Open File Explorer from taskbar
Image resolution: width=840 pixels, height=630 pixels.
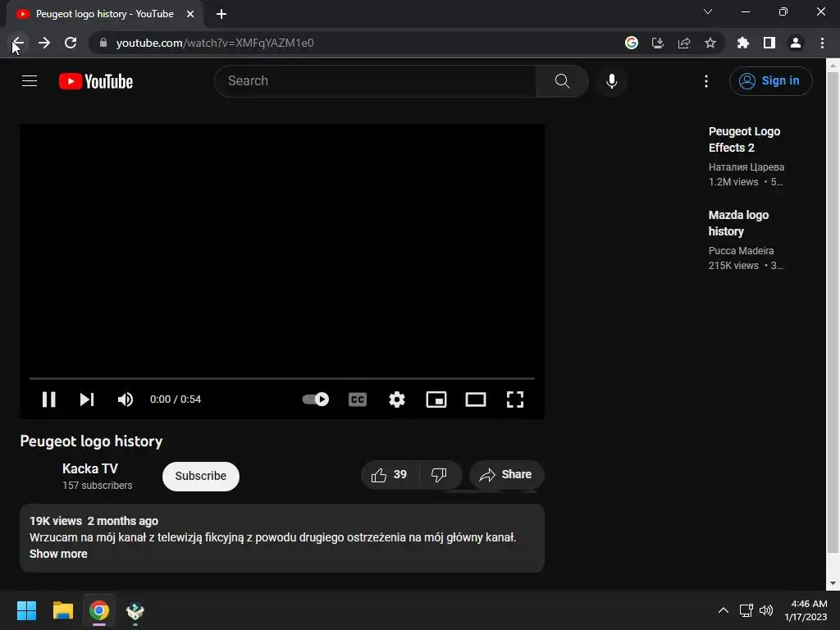pos(62,610)
